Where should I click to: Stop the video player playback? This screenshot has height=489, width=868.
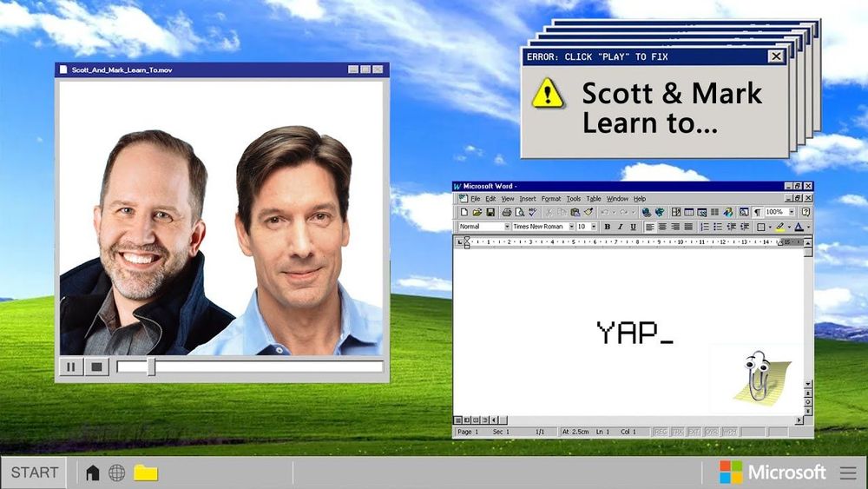(97, 367)
